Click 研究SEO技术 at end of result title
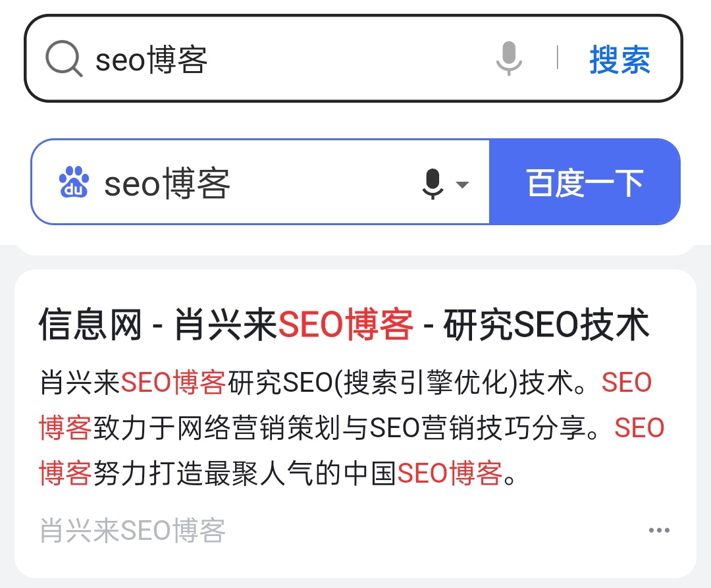This screenshot has height=588, width=711. point(546,324)
